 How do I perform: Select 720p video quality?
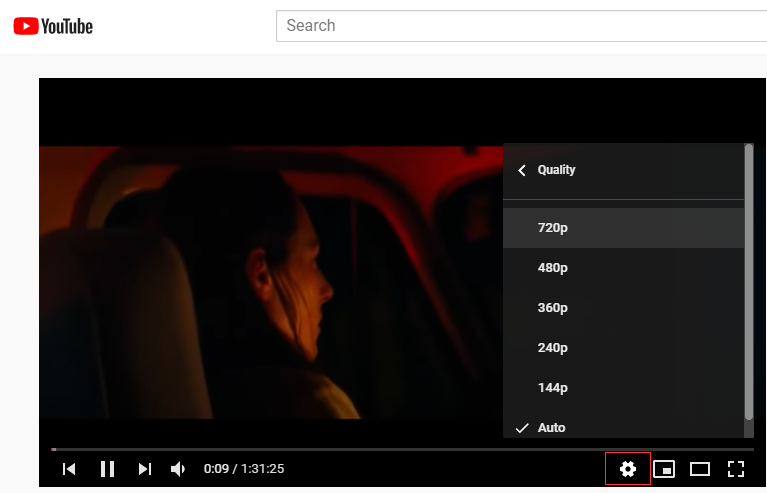tap(624, 228)
